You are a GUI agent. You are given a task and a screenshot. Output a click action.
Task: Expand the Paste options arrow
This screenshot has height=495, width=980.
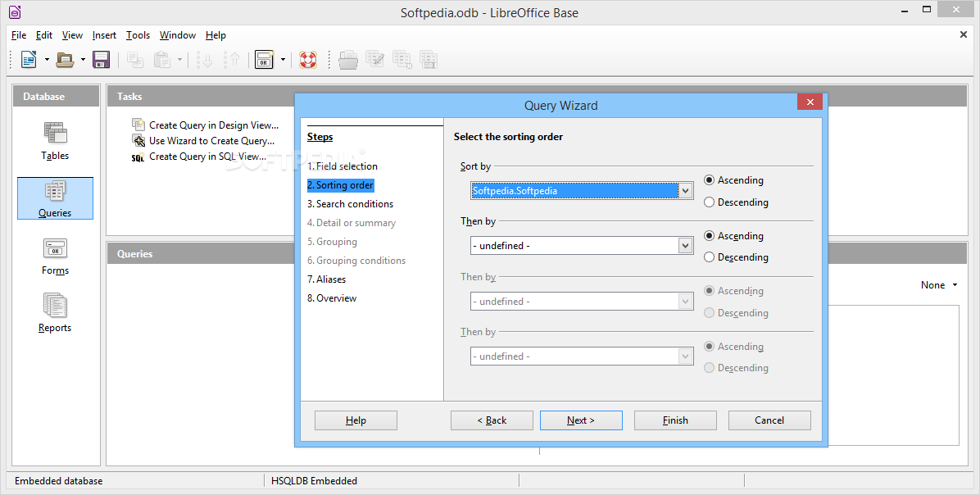[x=180, y=60]
